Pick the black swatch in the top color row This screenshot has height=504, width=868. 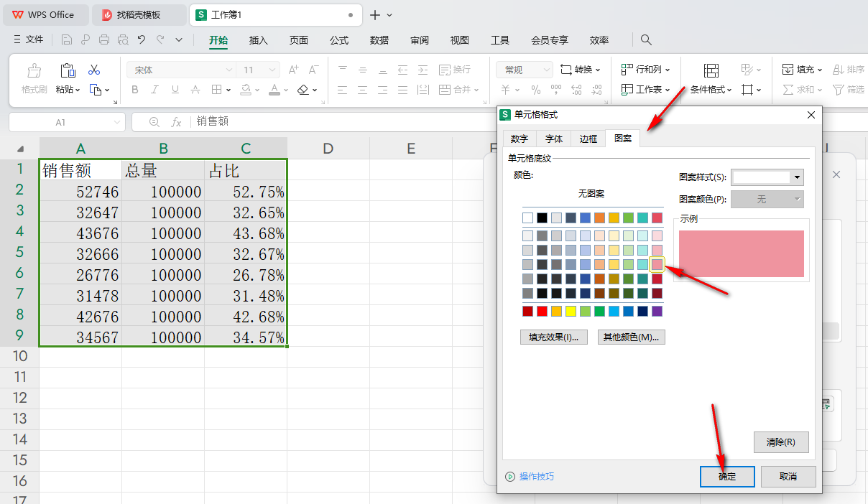pyautogui.click(x=542, y=218)
